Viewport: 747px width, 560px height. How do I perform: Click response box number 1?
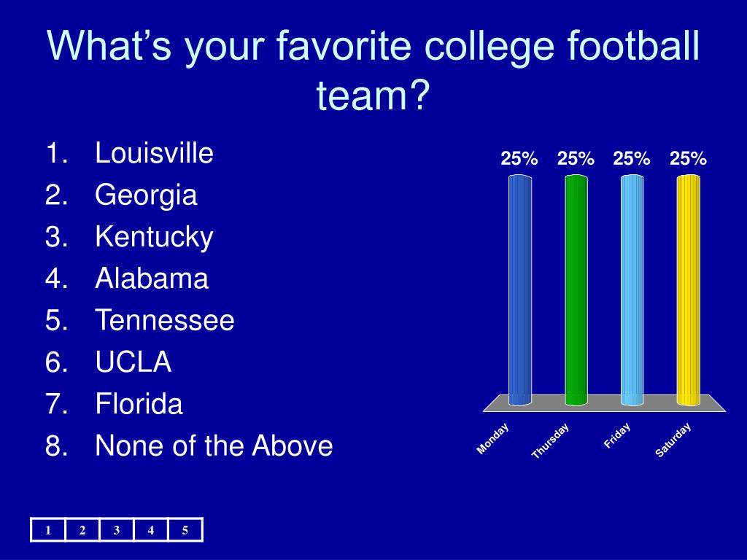[48, 530]
